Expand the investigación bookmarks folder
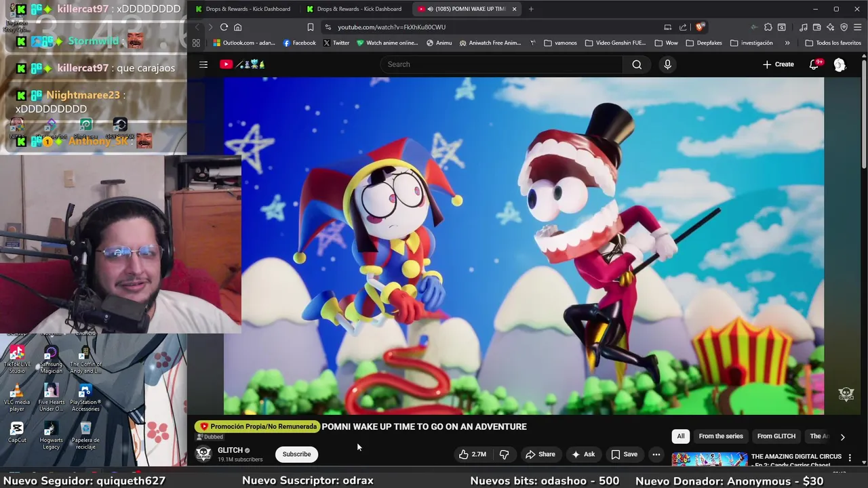The image size is (868, 488). click(x=751, y=43)
